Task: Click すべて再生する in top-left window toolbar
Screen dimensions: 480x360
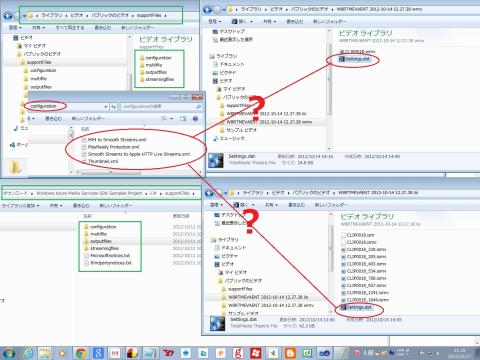Action: pyautogui.click(x=70, y=28)
